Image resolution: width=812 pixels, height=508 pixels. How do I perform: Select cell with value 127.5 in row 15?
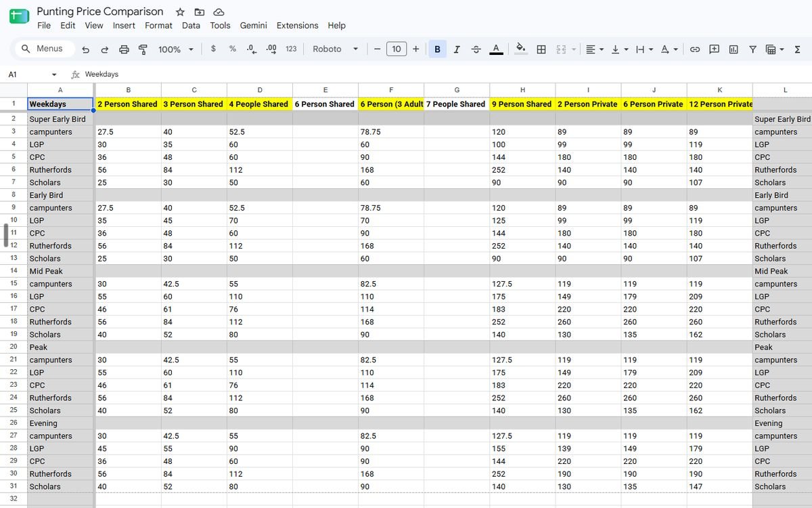[x=522, y=284]
